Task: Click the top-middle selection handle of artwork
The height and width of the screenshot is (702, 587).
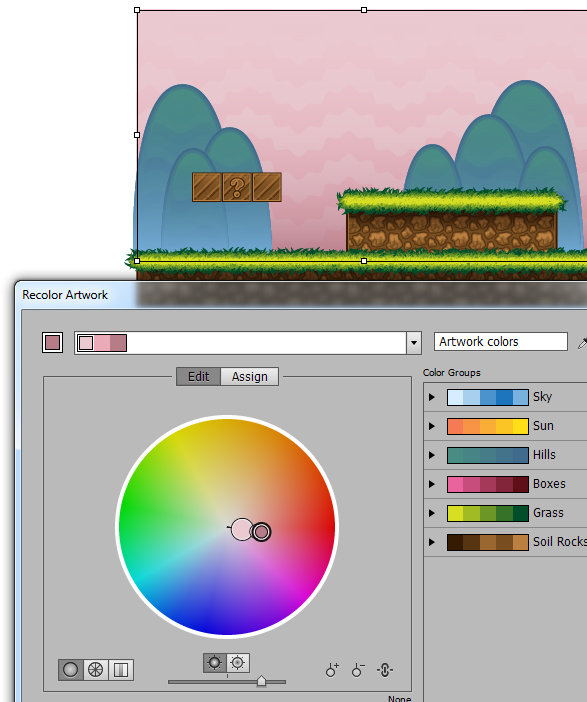Action: (364, 10)
